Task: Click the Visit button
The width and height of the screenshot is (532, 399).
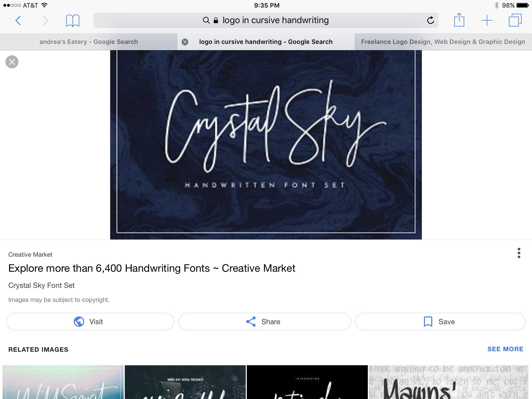Action: point(90,322)
